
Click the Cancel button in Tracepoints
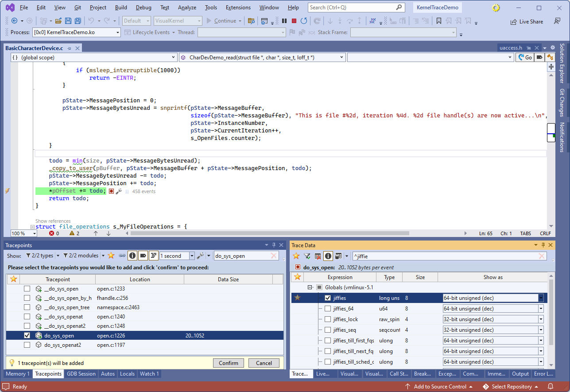(264, 363)
